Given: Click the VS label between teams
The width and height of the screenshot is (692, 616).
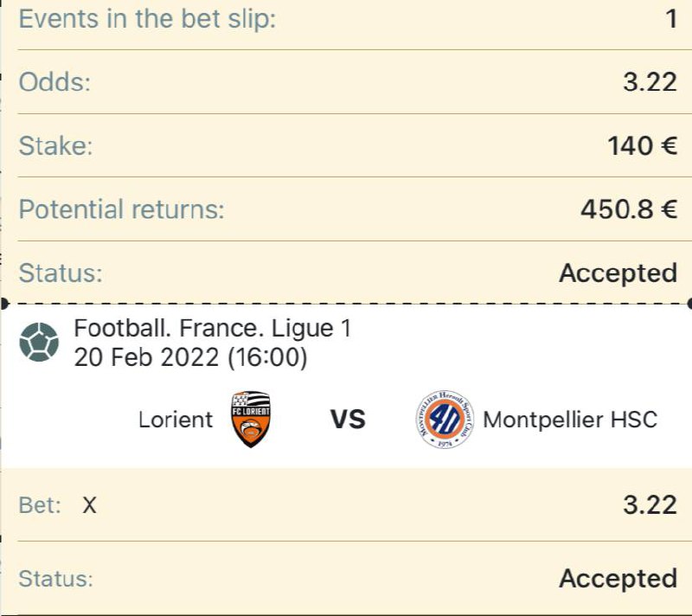Looking at the screenshot, I should 348,420.
